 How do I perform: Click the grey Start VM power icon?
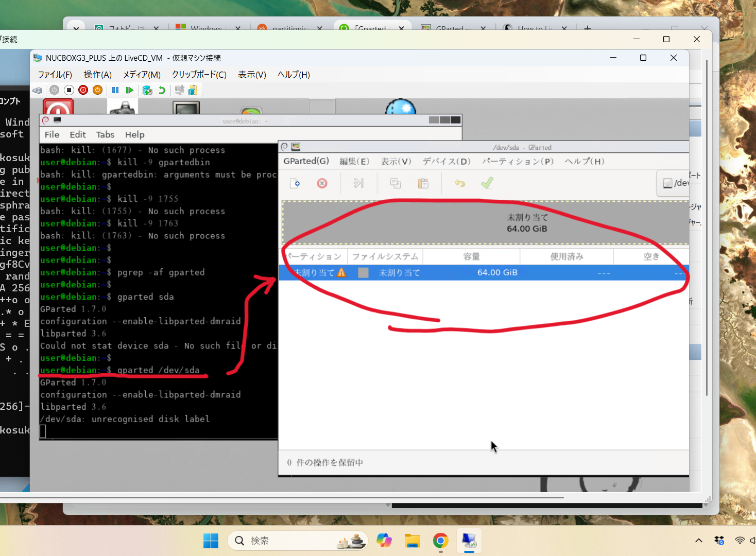tap(54, 90)
